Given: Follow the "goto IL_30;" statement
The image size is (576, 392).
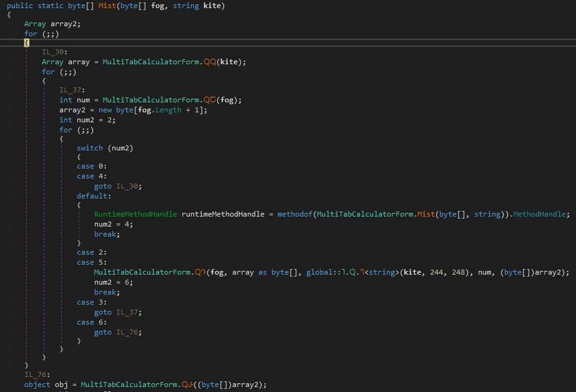Looking at the screenshot, I should coord(118,186).
